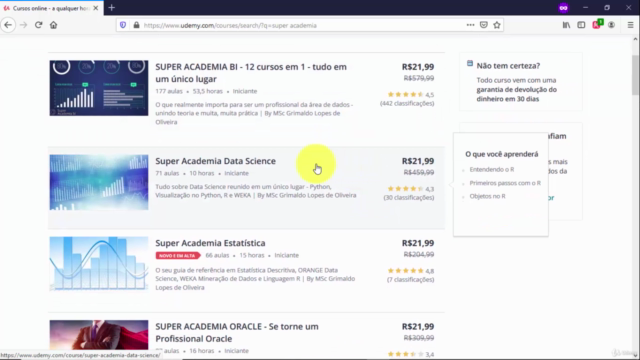Open the browser home page
The image size is (640, 360).
pos(53,25)
